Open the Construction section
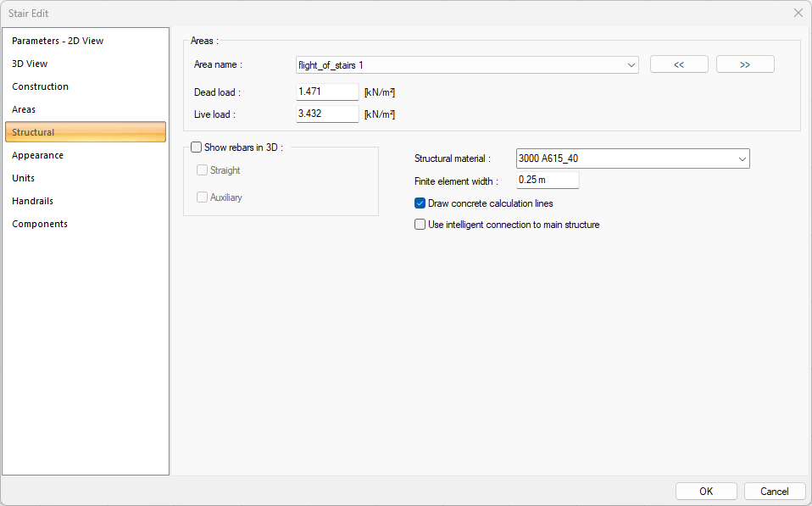Image resolution: width=812 pixels, height=506 pixels. 40,86
